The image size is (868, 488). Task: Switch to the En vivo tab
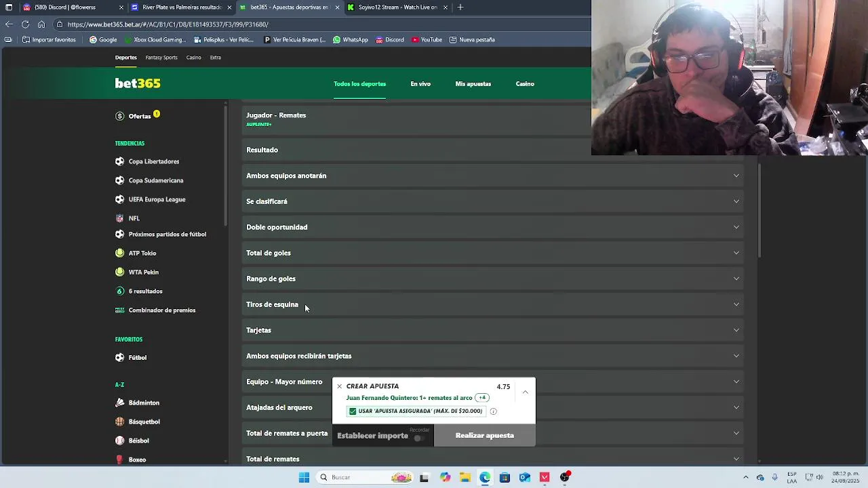[x=420, y=84]
